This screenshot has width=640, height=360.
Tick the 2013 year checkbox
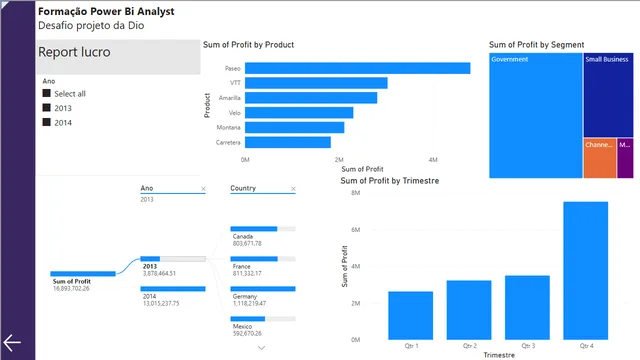coord(47,108)
